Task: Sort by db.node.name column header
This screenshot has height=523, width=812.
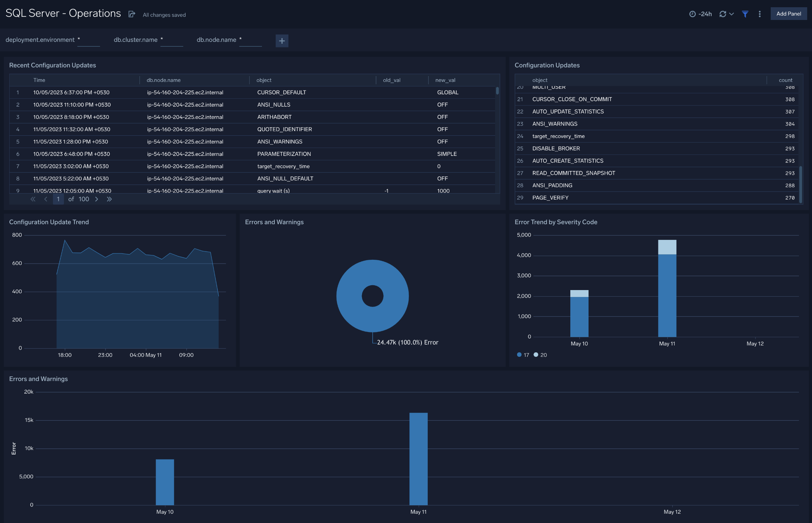Action: point(164,80)
